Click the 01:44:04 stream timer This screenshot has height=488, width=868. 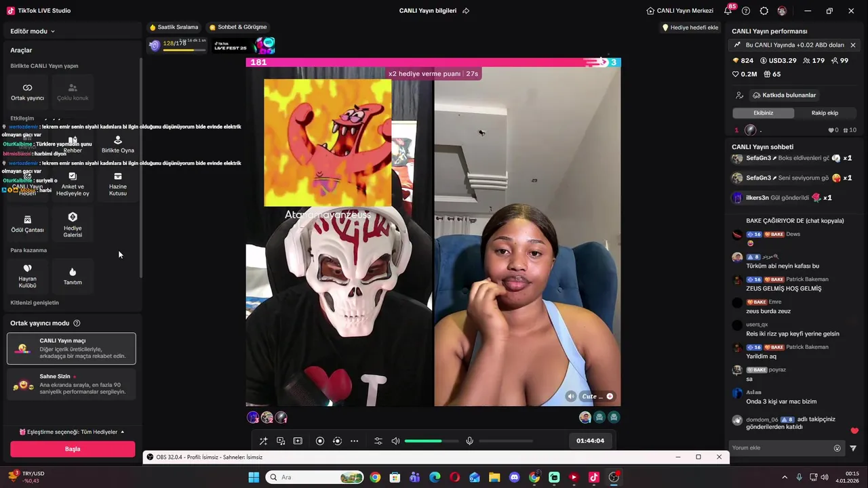point(590,441)
